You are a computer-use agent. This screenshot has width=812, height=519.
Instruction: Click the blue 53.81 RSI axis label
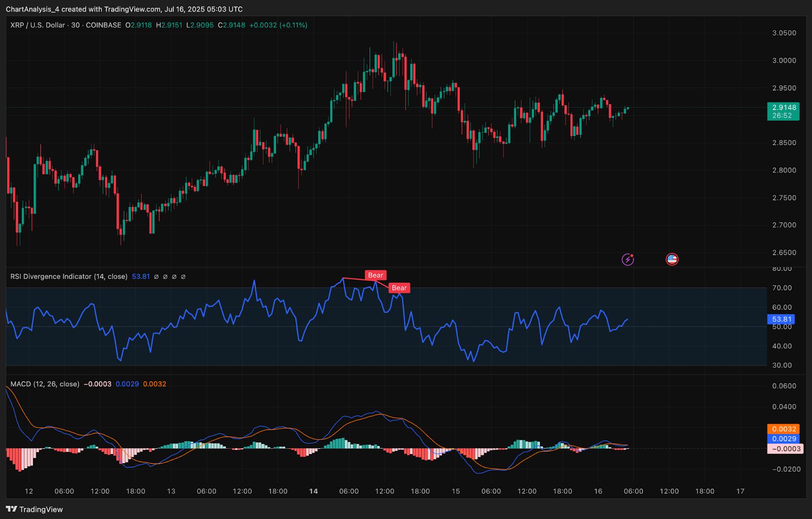pos(782,319)
